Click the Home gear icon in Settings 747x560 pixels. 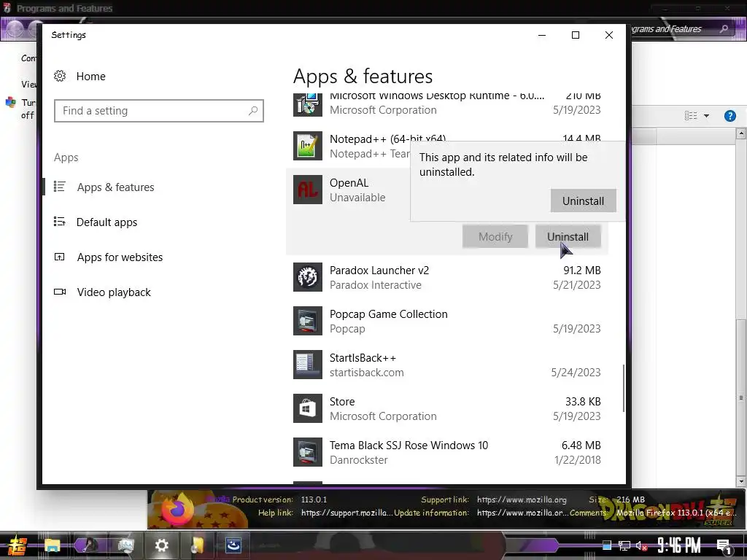tap(60, 76)
